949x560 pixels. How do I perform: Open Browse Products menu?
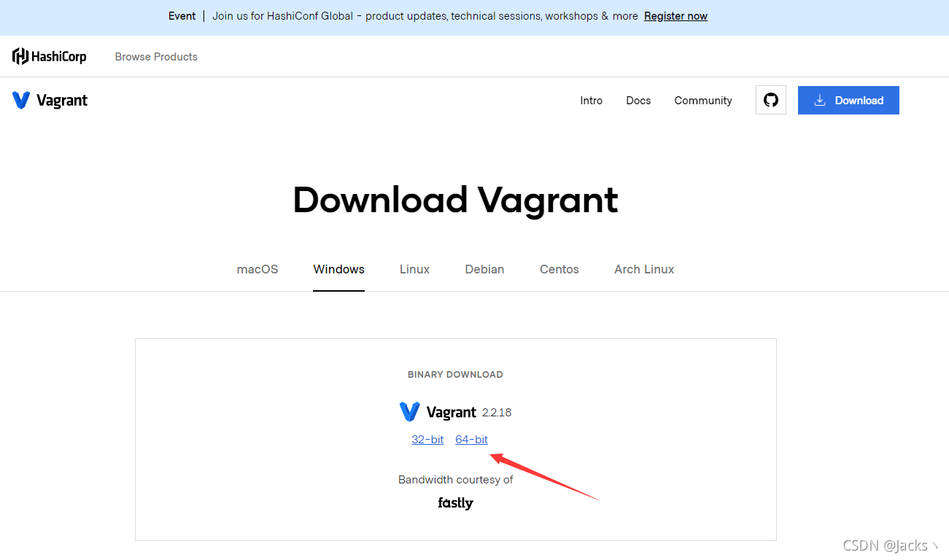(156, 57)
